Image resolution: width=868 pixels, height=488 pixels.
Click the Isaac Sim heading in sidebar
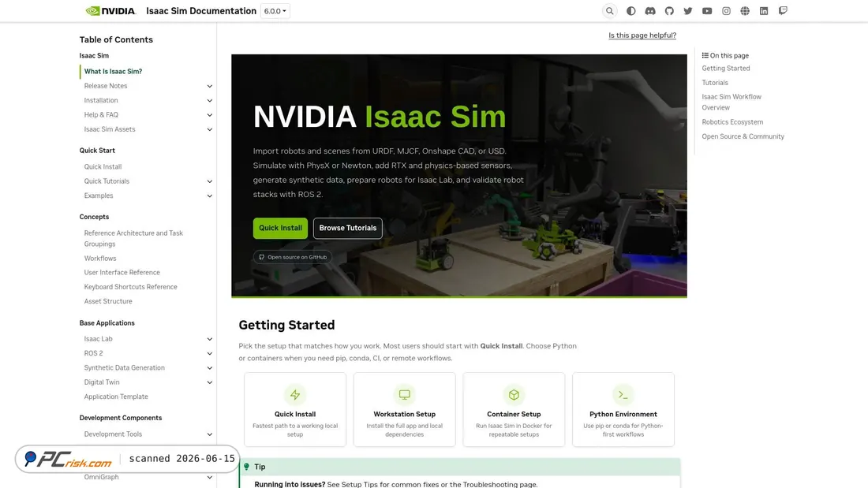point(94,55)
